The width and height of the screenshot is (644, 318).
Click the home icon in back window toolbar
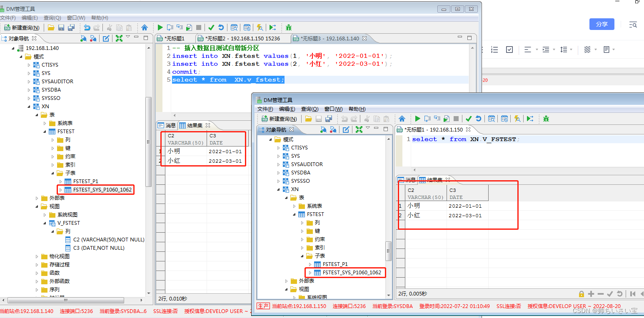[145, 28]
